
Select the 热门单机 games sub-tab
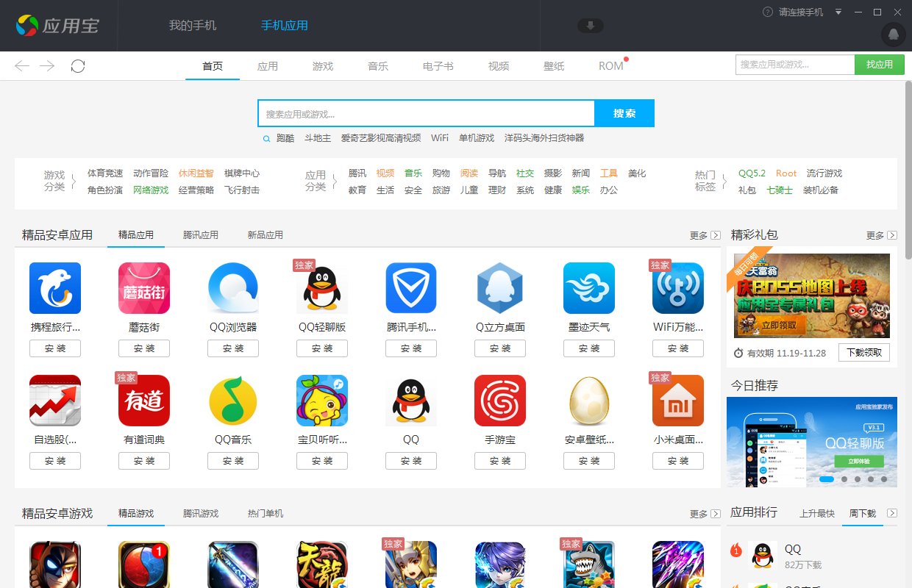coord(266,514)
